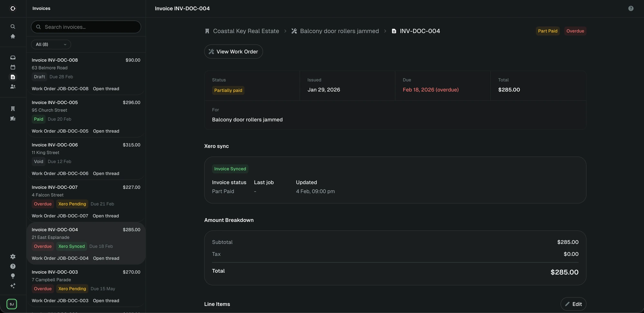Click the building icon beside Coastal Key Real Estate
This screenshot has height=313, width=644.
pyautogui.click(x=207, y=31)
